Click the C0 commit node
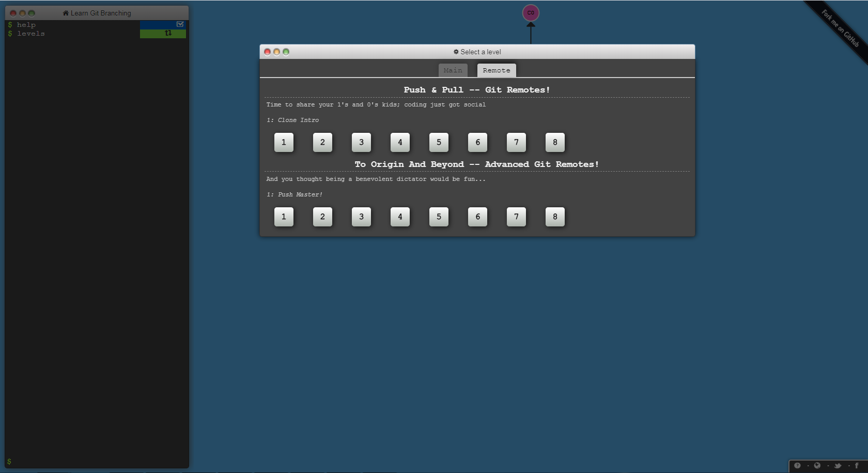Viewport: 868px width, 473px height. (x=531, y=13)
